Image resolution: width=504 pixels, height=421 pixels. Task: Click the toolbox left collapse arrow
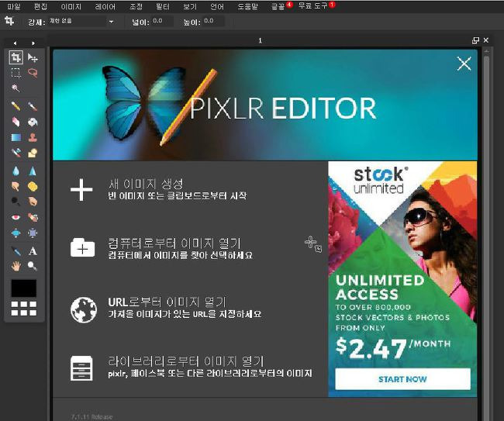(15, 43)
